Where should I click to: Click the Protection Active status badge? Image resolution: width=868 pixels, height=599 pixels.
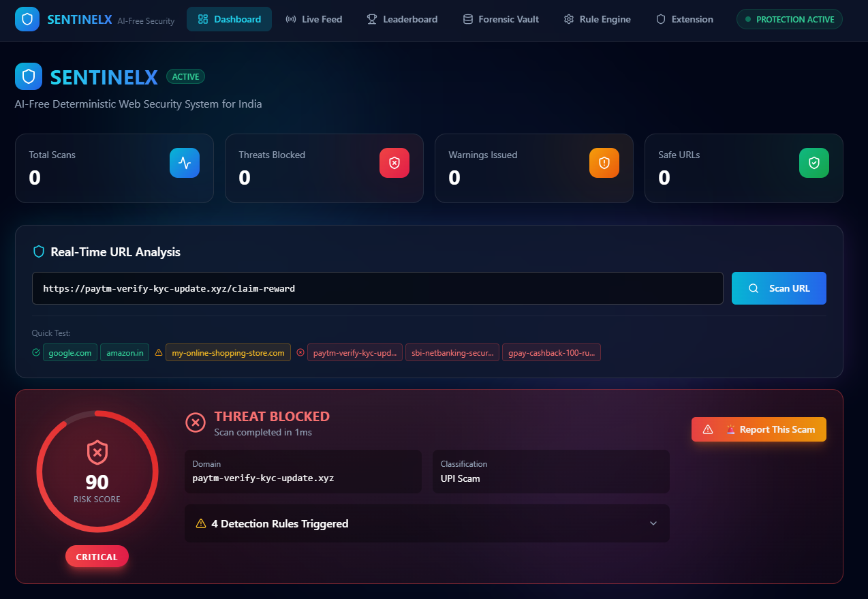(790, 19)
